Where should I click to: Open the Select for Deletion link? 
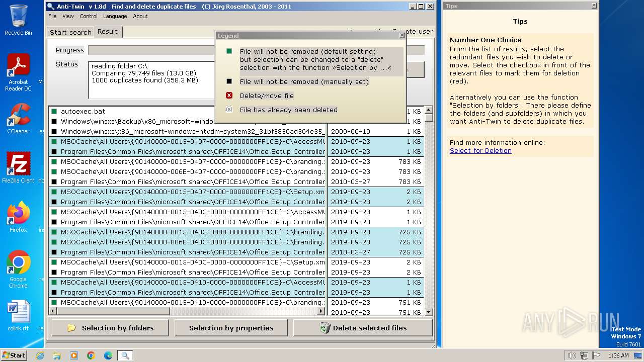click(x=480, y=150)
